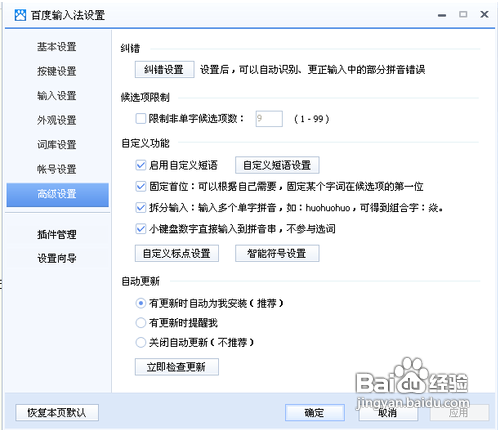The image size is (498, 430).
Task: Open 按键设置 tab
Action: coord(57,71)
